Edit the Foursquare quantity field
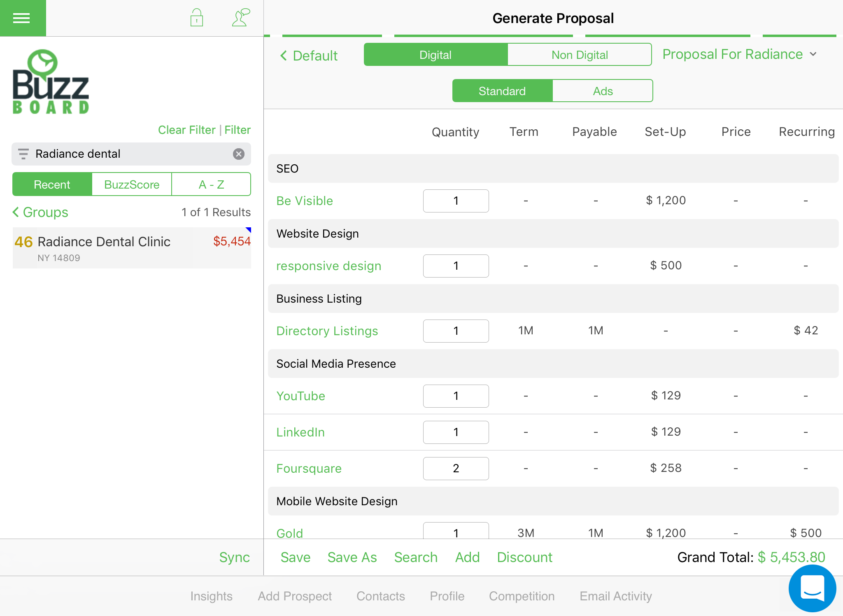 pos(456,468)
